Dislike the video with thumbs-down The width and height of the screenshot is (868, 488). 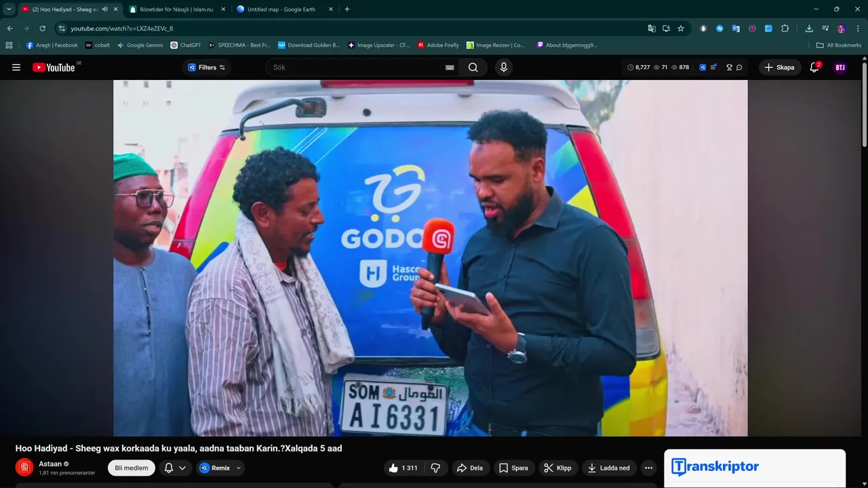point(436,468)
